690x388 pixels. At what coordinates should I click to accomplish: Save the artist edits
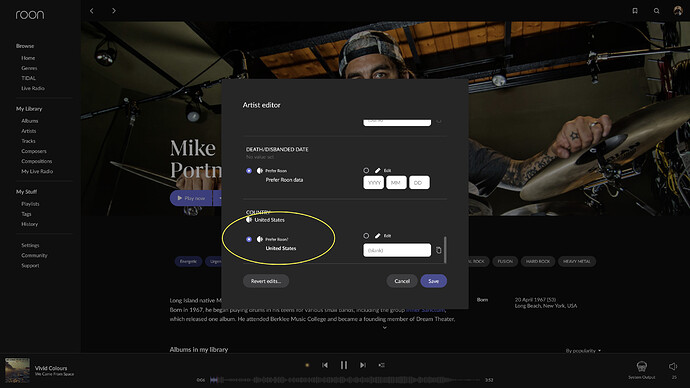coord(433,281)
